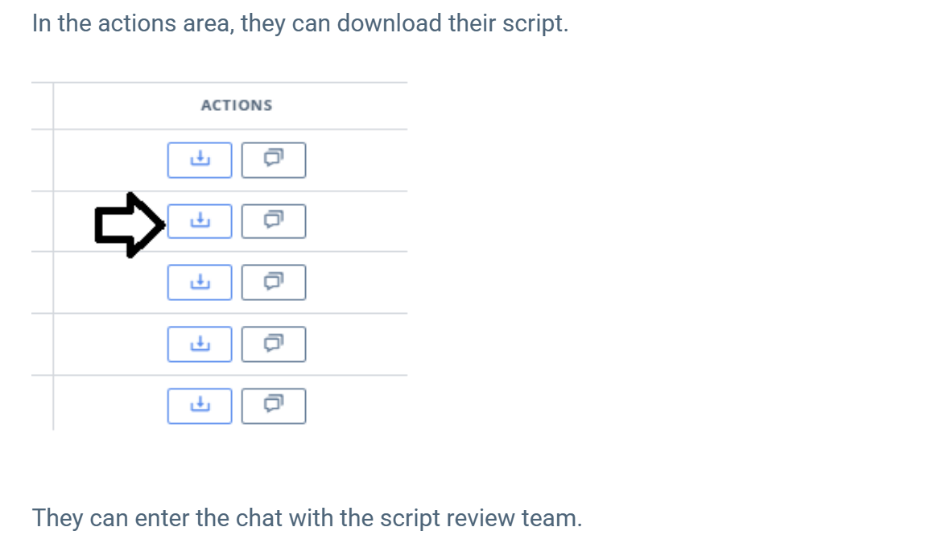Screen dimensions: 933x560
Task: Download the script in the third row
Action: 200,282
